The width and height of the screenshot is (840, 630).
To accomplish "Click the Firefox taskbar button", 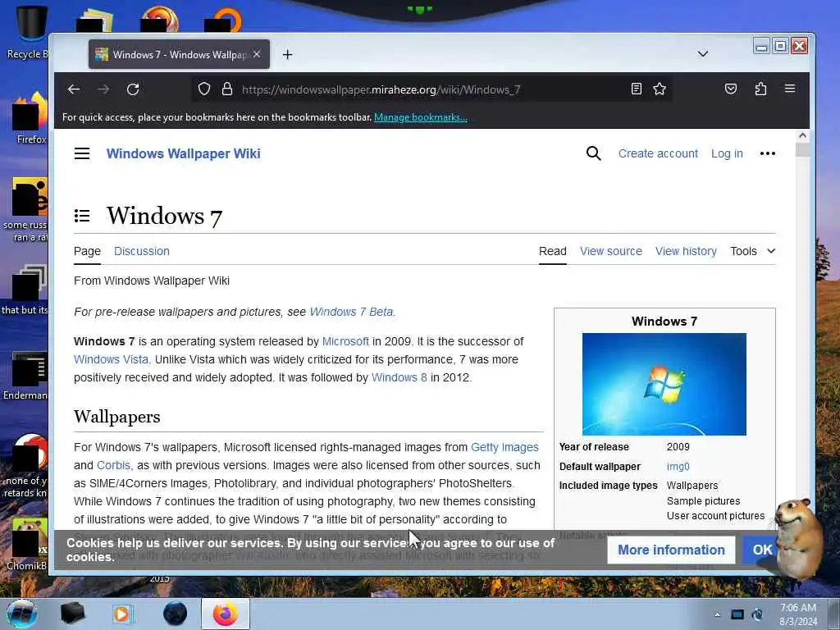I will coord(225,614).
